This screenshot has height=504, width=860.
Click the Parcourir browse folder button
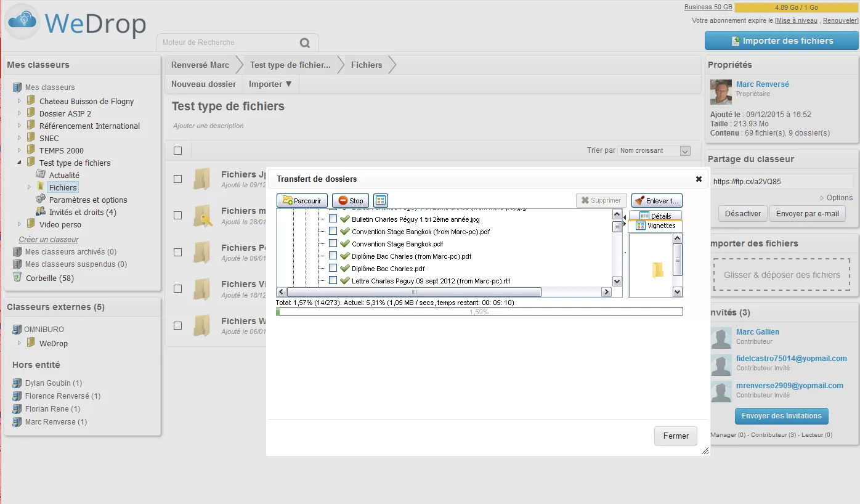[x=302, y=201]
